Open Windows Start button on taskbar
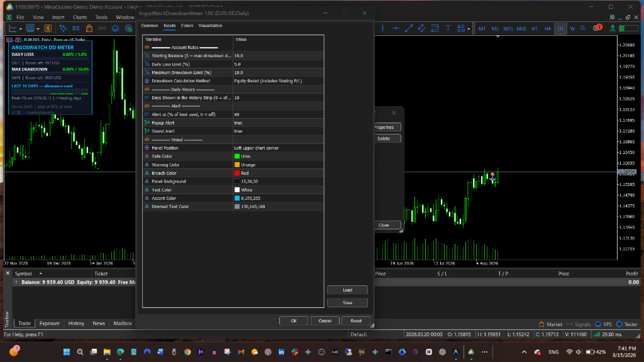 (x=67, y=352)
